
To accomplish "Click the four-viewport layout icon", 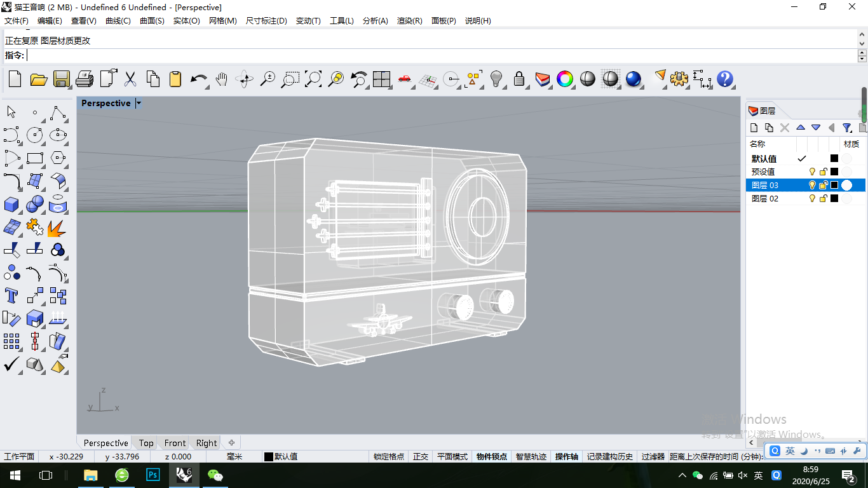I will click(382, 79).
